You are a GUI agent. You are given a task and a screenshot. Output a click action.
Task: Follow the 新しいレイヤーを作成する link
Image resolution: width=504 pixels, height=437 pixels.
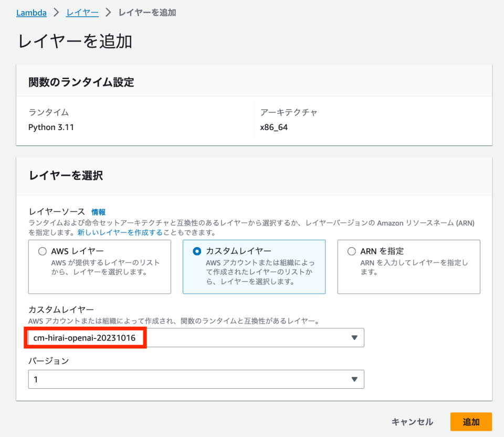pyautogui.click(x=120, y=232)
